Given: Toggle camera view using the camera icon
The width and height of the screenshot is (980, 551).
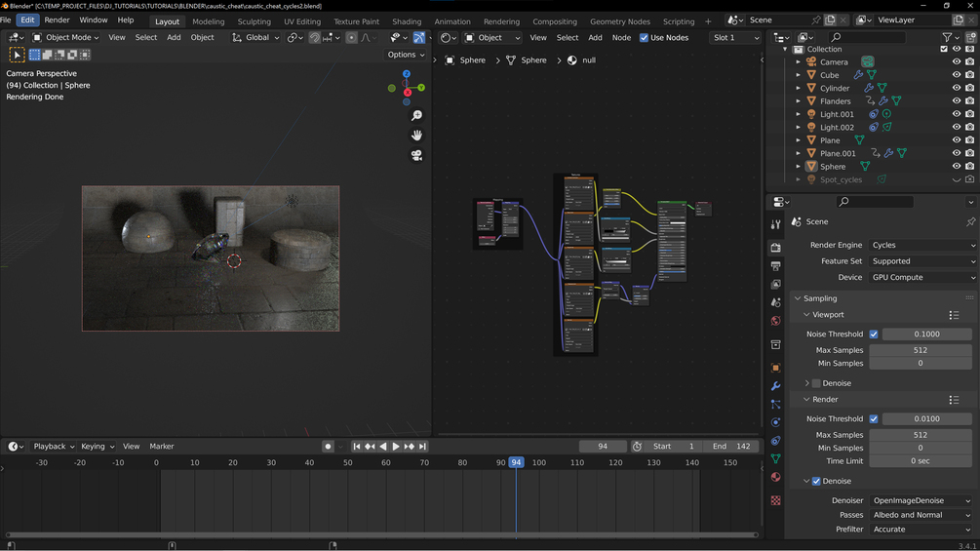Looking at the screenshot, I should 416,155.
